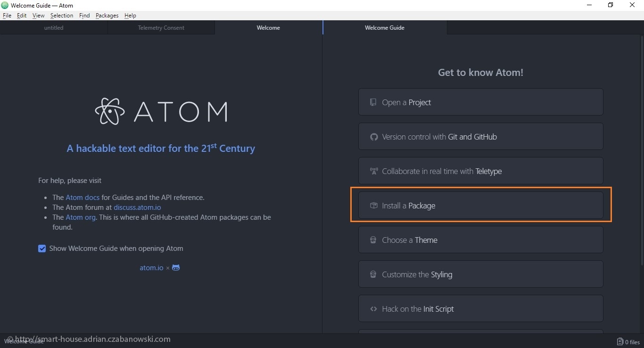Open the Atom org link
Image resolution: width=644 pixels, height=348 pixels.
pyautogui.click(x=81, y=217)
